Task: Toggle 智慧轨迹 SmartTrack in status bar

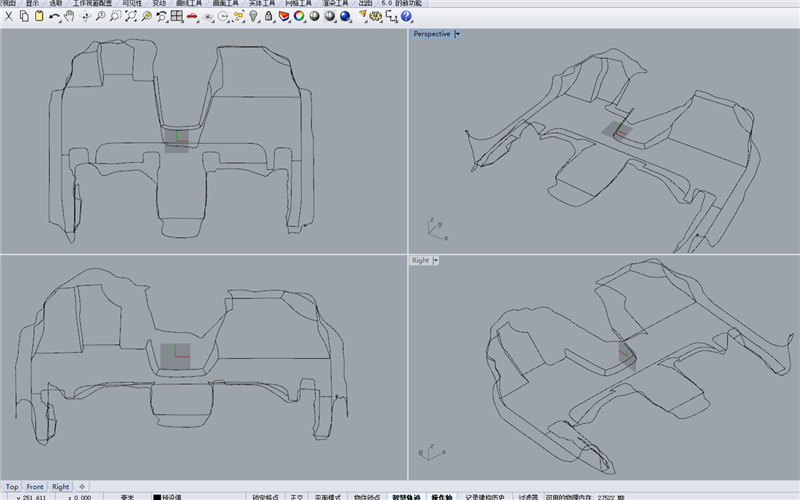Action: [406, 496]
